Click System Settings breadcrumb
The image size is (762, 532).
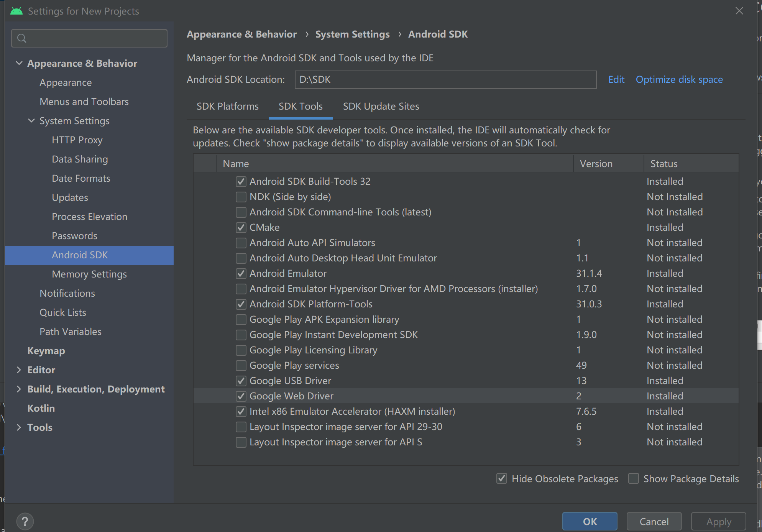coord(352,34)
